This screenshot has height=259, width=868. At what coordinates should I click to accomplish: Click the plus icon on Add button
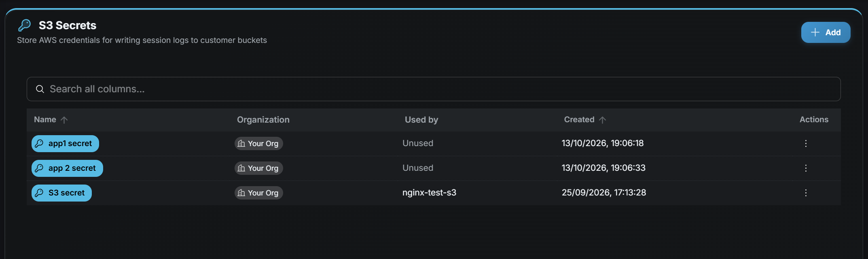[815, 32]
